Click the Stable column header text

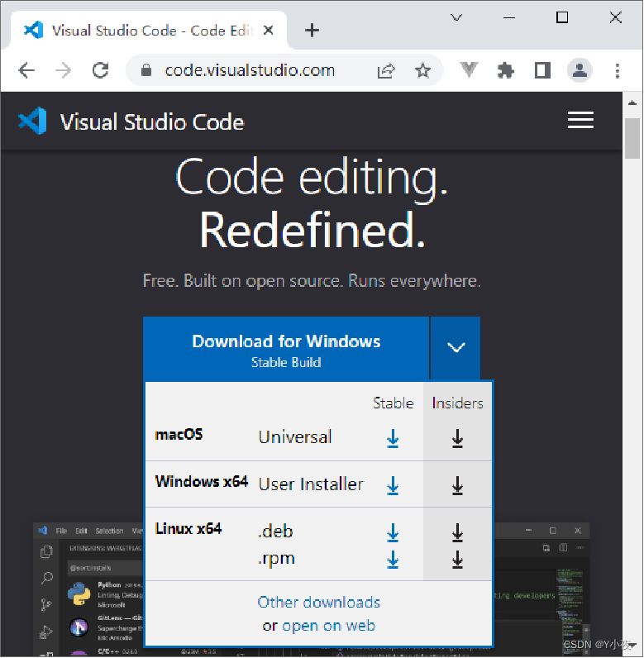click(394, 403)
